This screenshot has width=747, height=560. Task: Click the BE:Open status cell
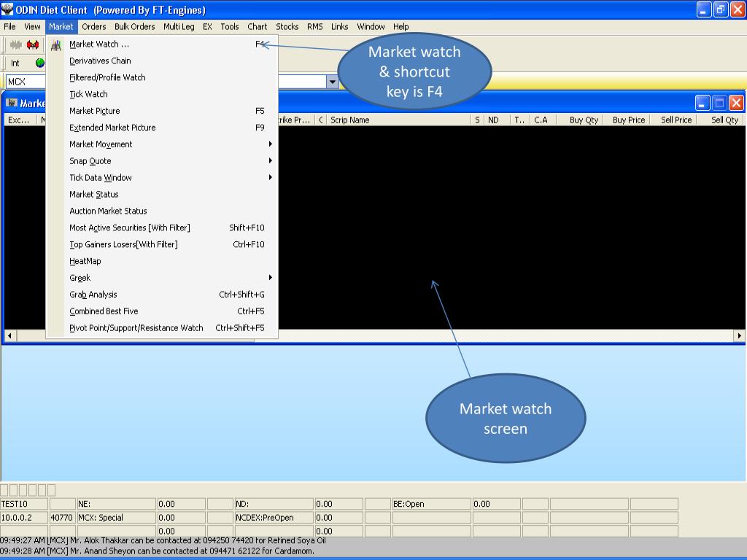431,504
